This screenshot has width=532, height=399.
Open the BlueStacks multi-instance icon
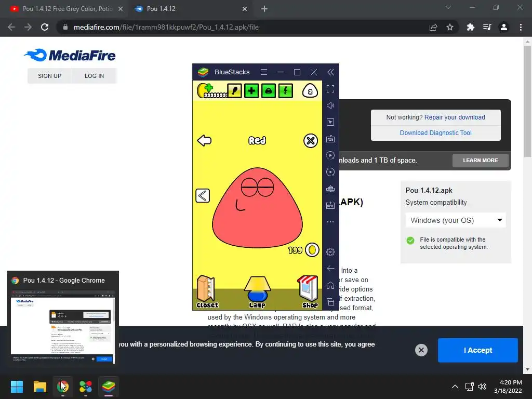tap(330, 189)
